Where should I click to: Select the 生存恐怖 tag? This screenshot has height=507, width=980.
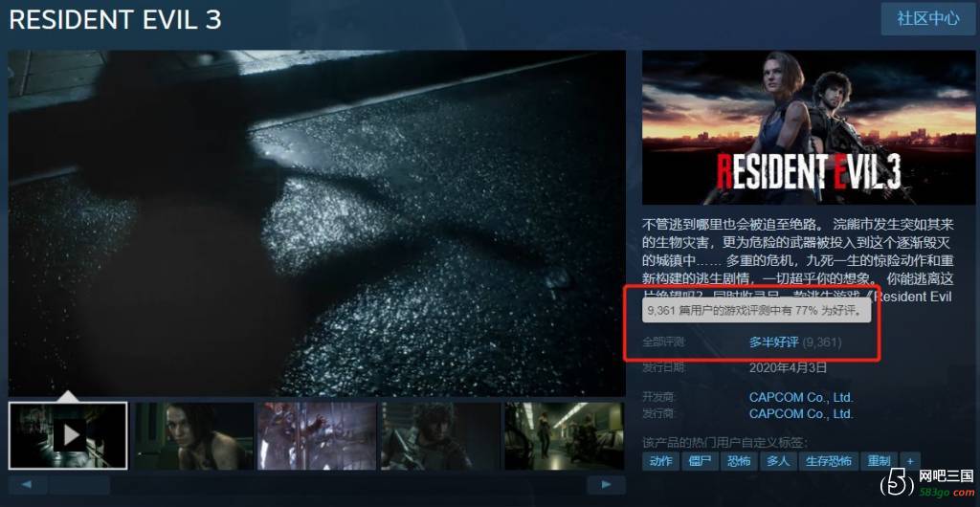(828, 461)
